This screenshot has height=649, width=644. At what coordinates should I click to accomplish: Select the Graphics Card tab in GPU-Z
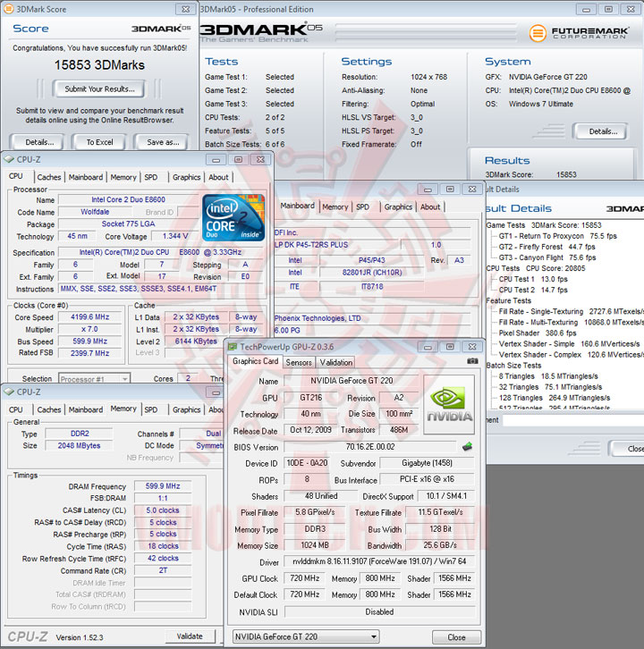point(255,361)
